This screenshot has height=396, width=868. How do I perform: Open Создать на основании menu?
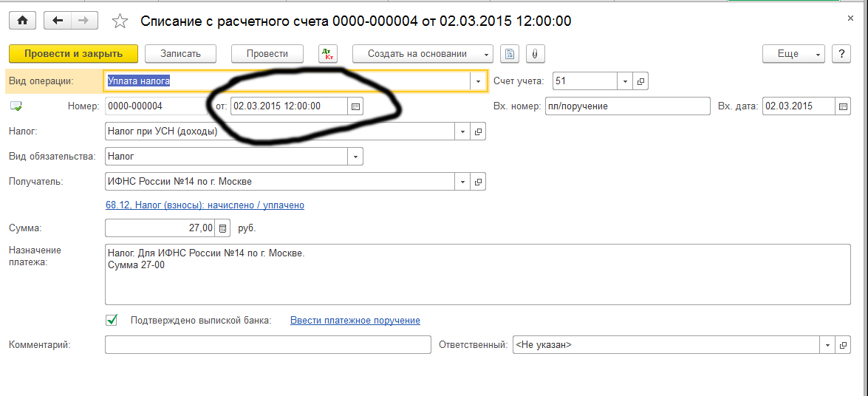(423, 54)
